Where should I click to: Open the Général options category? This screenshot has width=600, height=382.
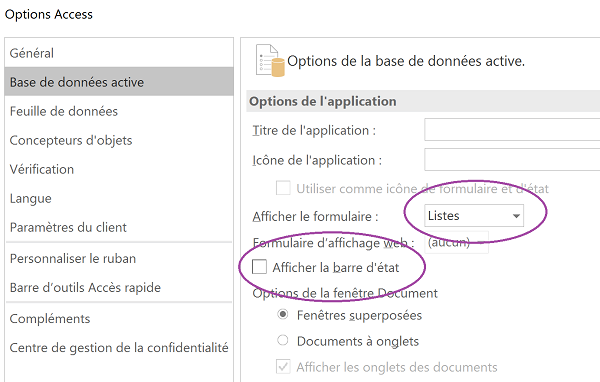(119, 53)
